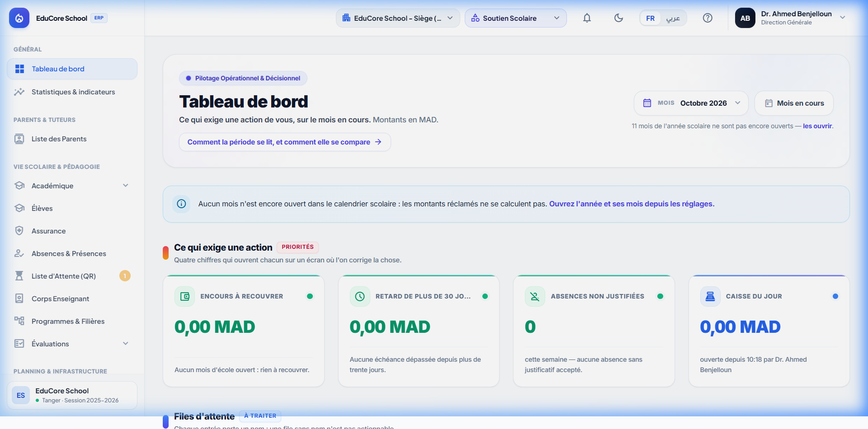Viewport: 868px width, 429px height.
Task: Click the Mois en cours button
Action: click(794, 103)
